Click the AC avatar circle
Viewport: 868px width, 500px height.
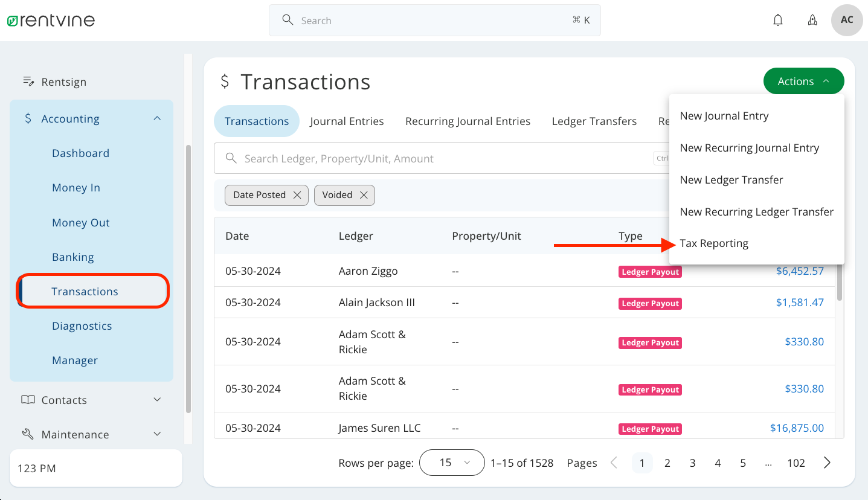click(x=846, y=20)
